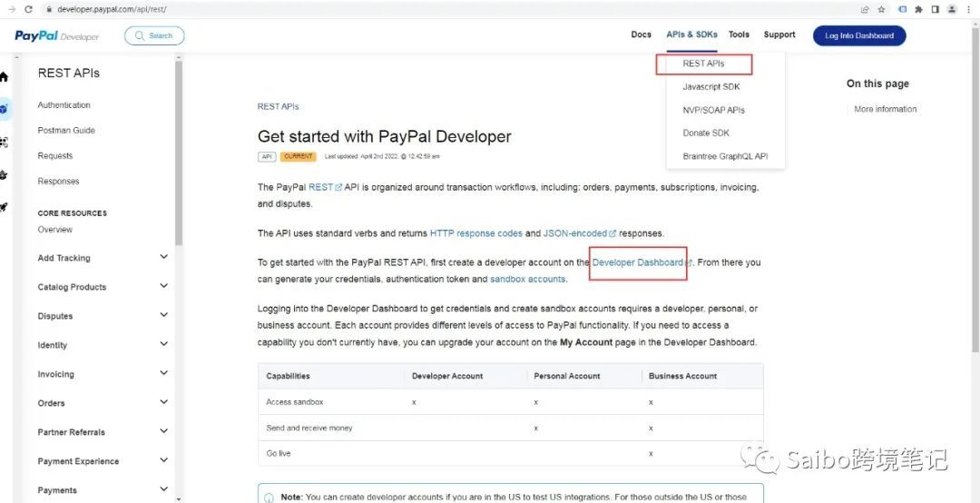Follow the Developer Dashboard link

pos(637,262)
